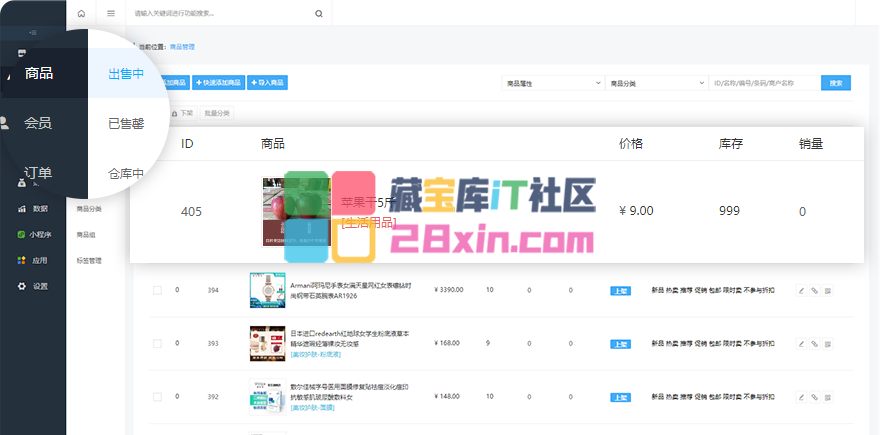
Task: Toggle the 新品 tag on product 394
Action: pyautogui.click(x=657, y=290)
